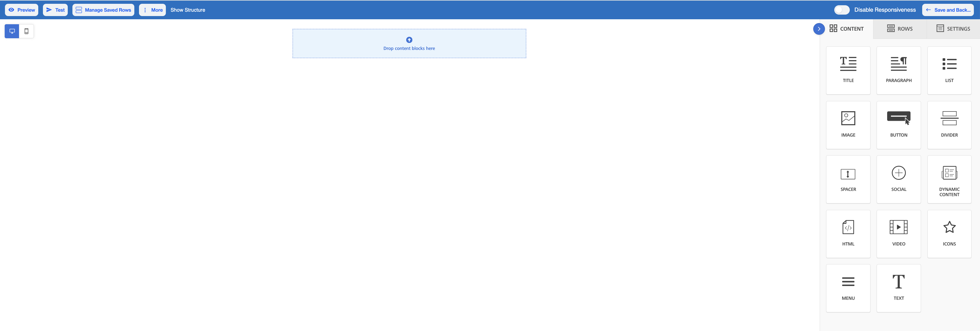The image size is (980, 331).
Task: Select the HTML content block
Action: (x=848, y=234)
